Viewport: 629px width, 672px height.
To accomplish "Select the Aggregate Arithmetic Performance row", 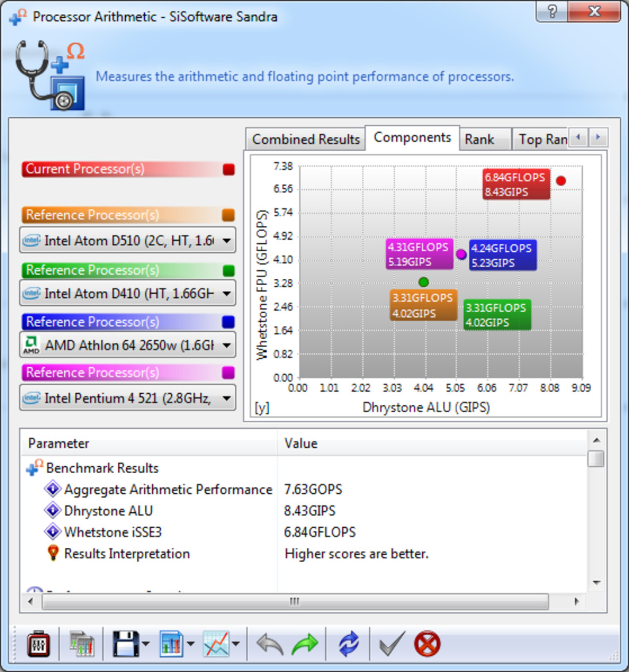I will point(304,489).
